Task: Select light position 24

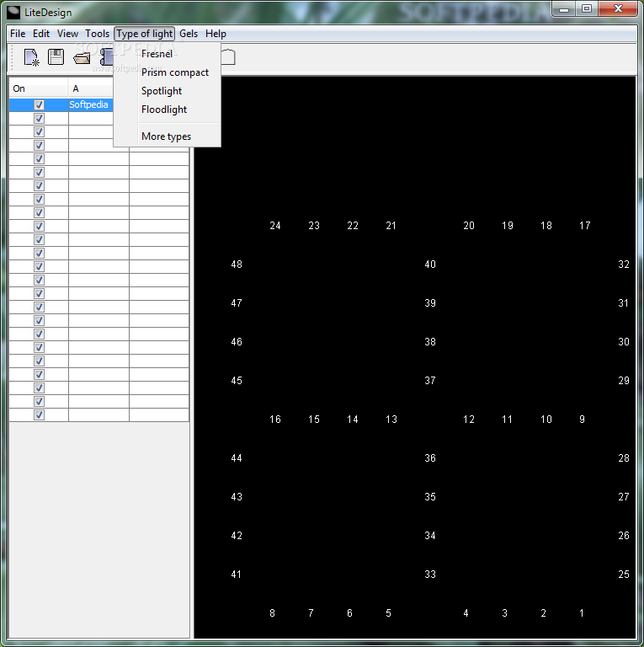Action: tap(275, 226)
